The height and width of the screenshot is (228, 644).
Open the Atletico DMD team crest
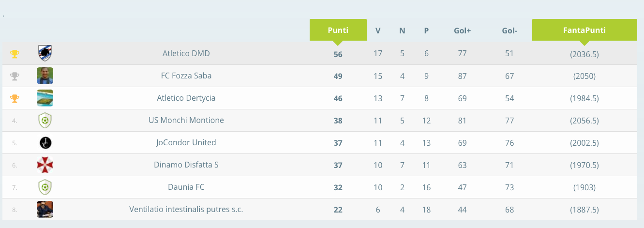[45, 53]
